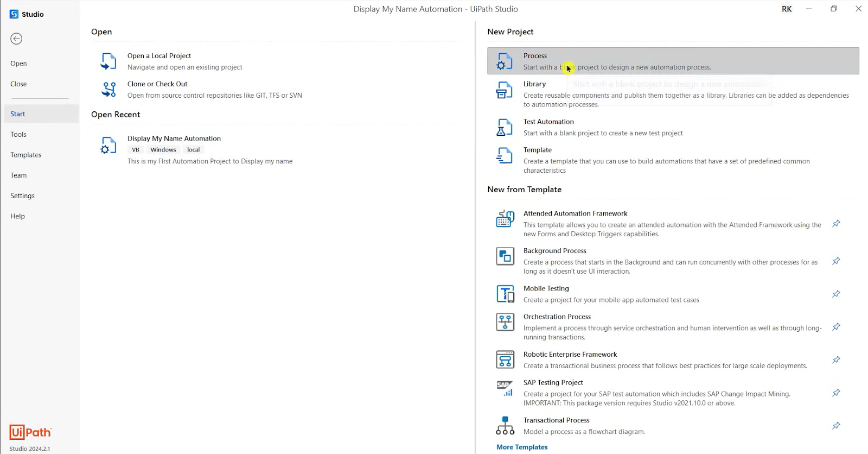Click the Template project icon
This screenshot has height=454, width=868.
coord(505,155)
